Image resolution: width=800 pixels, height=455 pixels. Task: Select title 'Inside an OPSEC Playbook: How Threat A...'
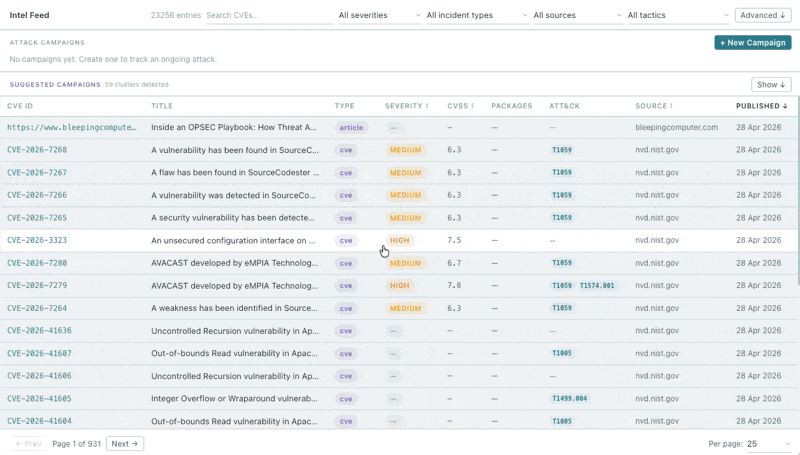(x=234, y=128)
